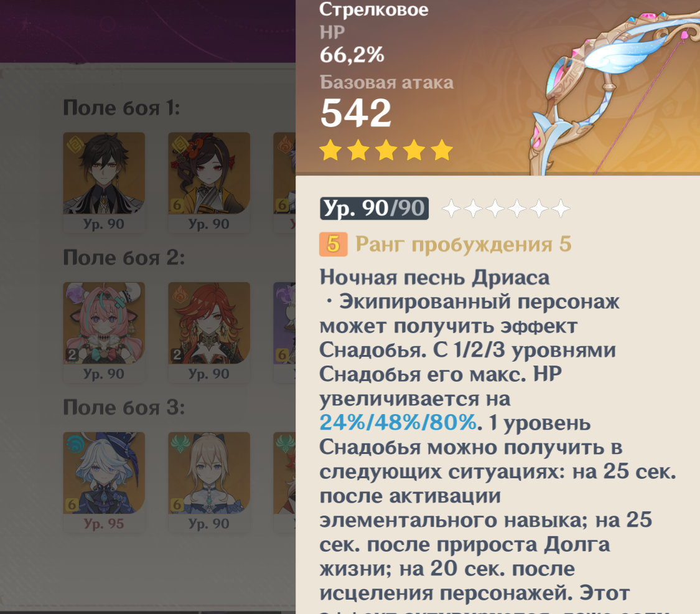Click the Geo element icon on Zhongli
This screenshot has height=614, width=700.
(x=74, y=144)
